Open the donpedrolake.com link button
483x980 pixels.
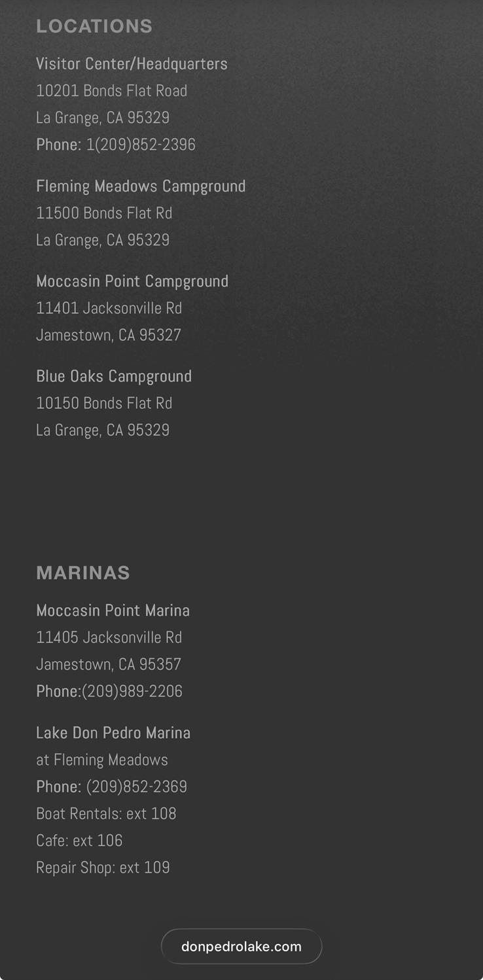tap(241, 947)
